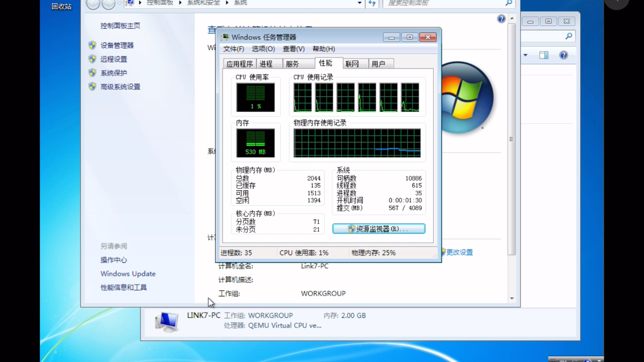Click the blue help question-mark icon
Screen dimensions: 644x362
pyautogui.click(x=501, y=19)
